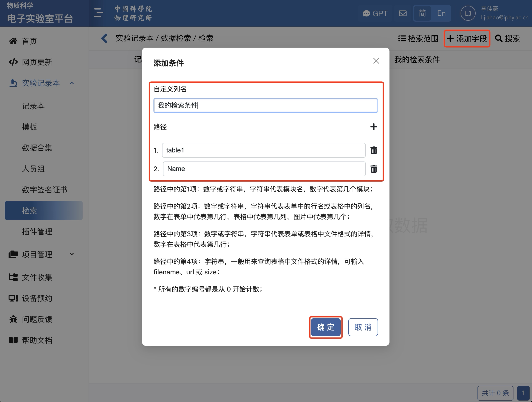Focus the table1 path input
This screenshot has width=532, height=402.
coord(264,150)
